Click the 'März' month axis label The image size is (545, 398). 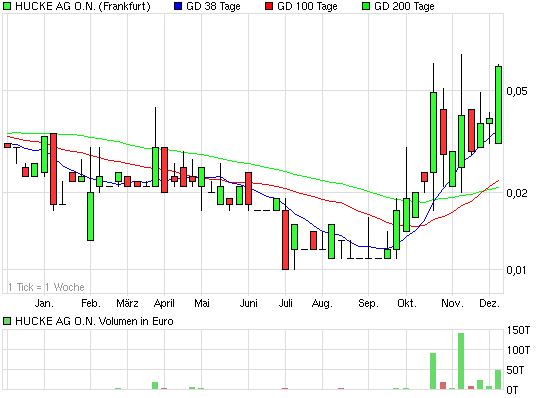pos(127,303)
